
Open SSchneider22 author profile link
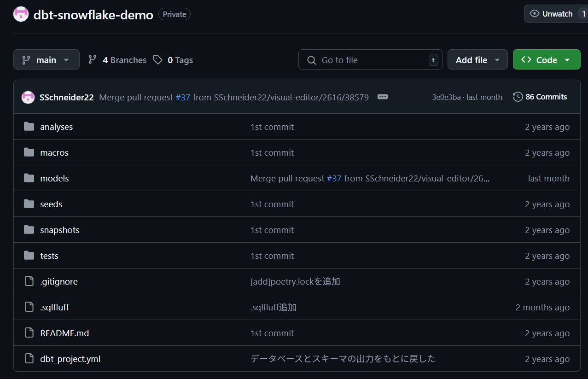[67, 98]
